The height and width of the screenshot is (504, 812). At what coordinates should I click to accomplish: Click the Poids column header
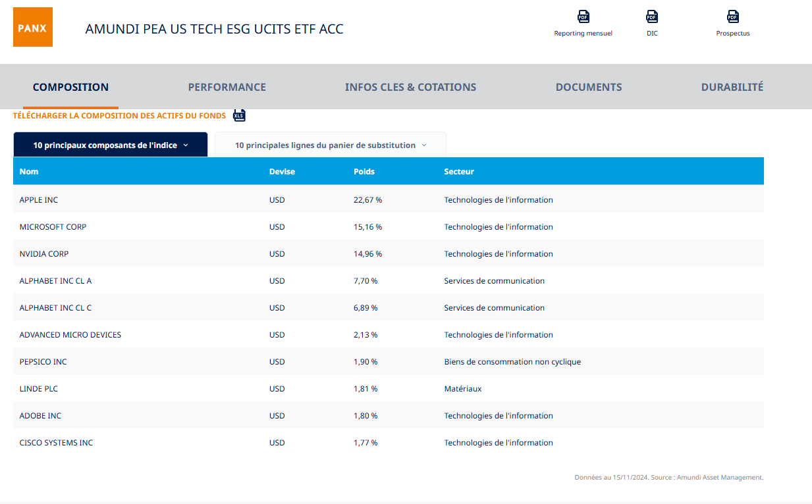pos(364,172)
